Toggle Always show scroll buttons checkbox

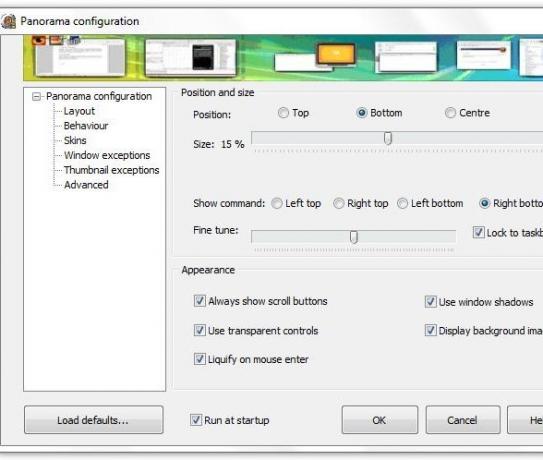(199, 301)
